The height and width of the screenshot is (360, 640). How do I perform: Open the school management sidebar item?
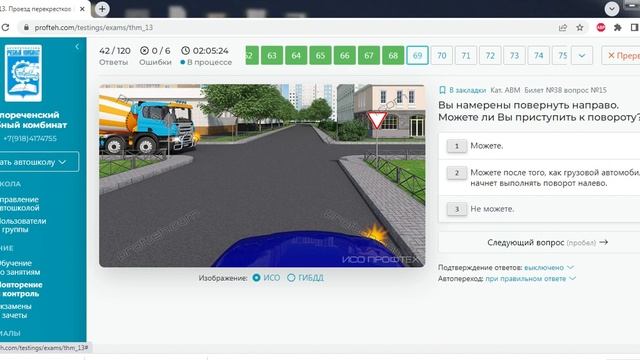(x=20, y=204)
